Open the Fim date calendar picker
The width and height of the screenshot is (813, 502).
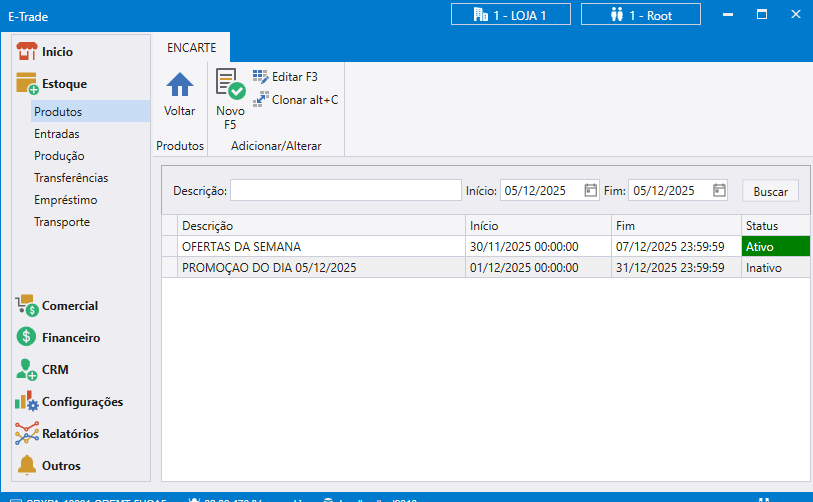[719, 190]
